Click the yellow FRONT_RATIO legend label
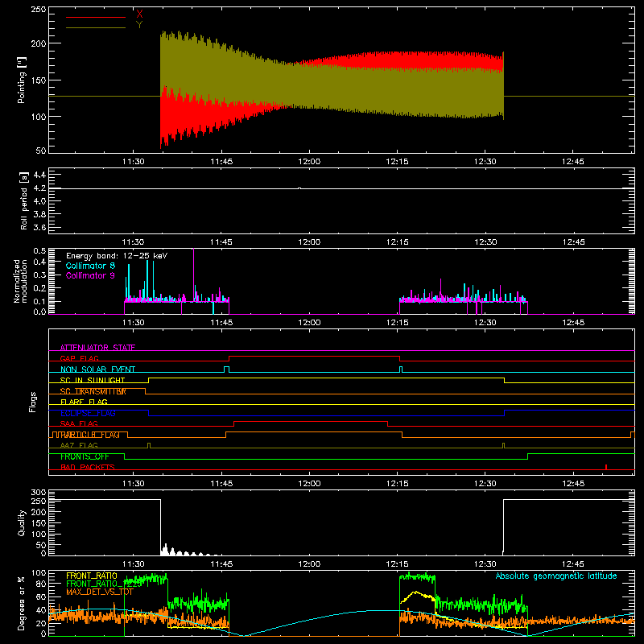 92,576
